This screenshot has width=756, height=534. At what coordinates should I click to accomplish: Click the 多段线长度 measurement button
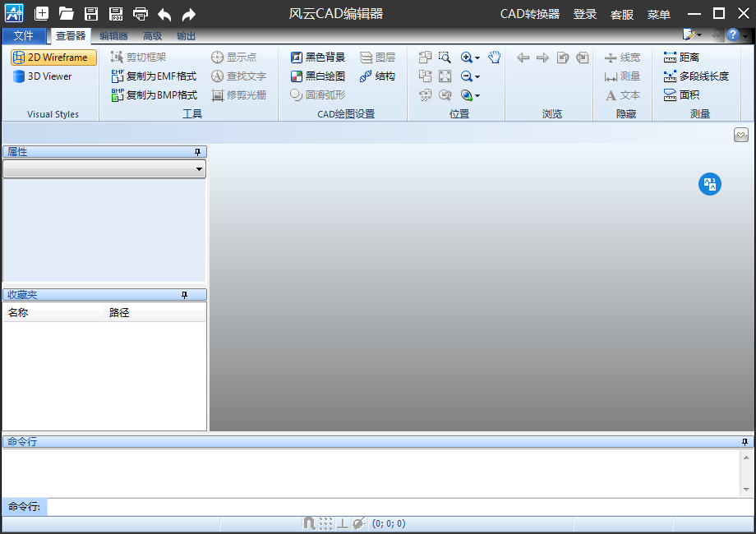tap(696, 76)
